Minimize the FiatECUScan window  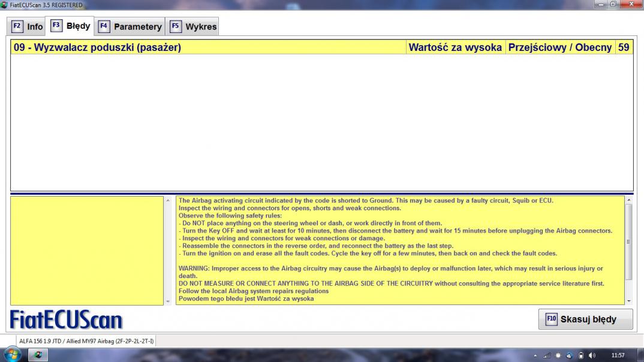point(601,4)
